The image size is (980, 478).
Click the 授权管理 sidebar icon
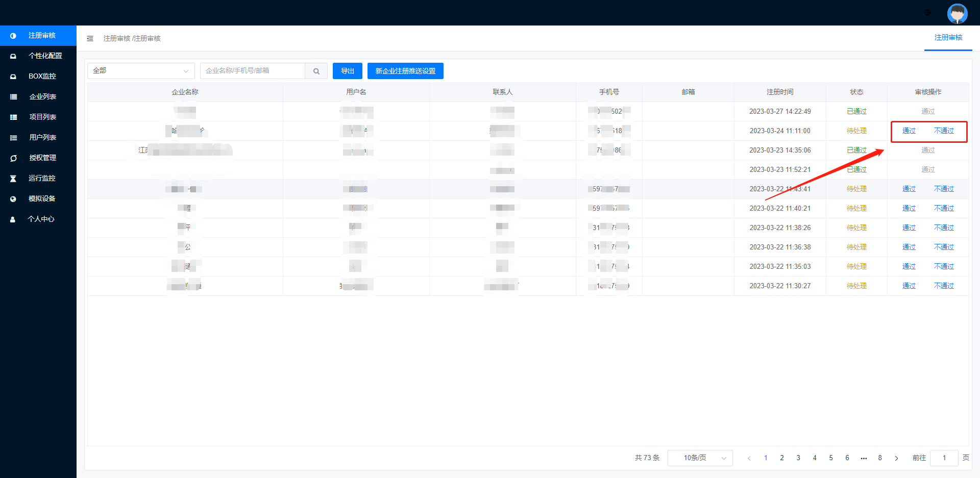point(13,158)
